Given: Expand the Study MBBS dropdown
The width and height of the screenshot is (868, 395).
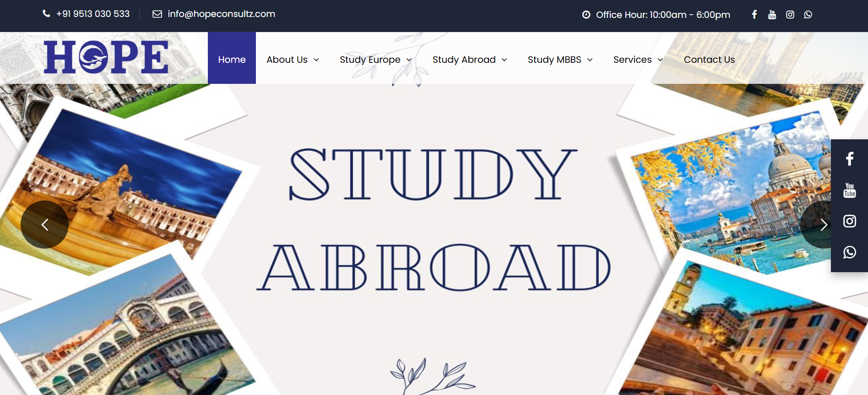Looking at the screenshot, I should tap(560, 60).
